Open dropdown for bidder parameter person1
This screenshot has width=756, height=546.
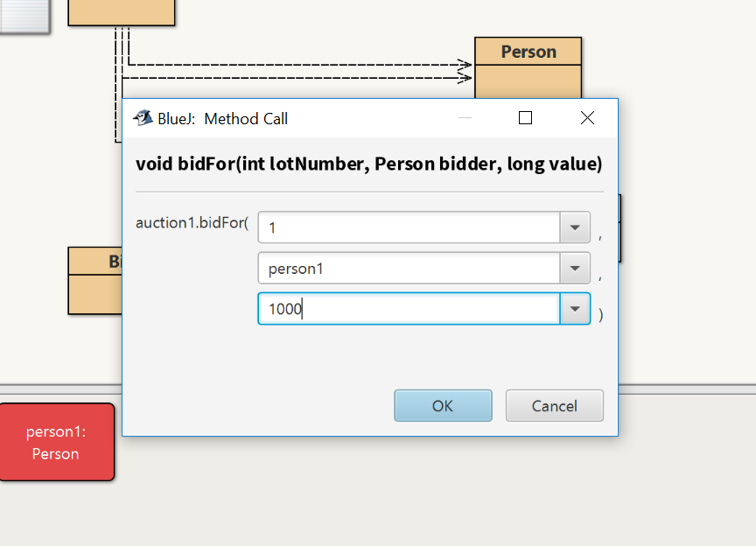point(575,268)
